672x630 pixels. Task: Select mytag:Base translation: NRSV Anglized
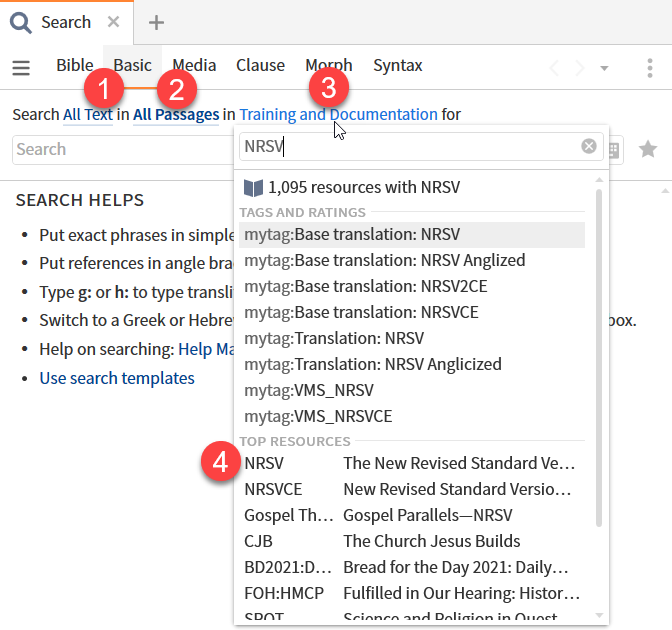[412, 261]
